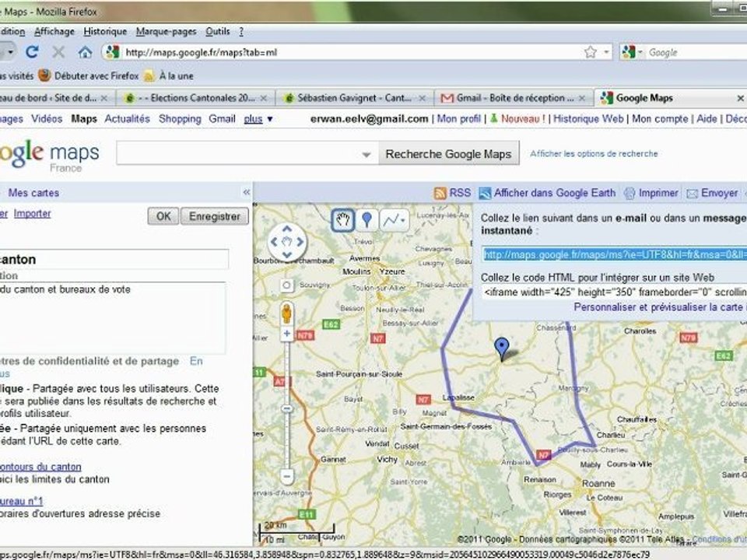This screenshot has width=747, height=560.
Task: Go to the Firefox home page icon
Action: (x=86, y=52)
